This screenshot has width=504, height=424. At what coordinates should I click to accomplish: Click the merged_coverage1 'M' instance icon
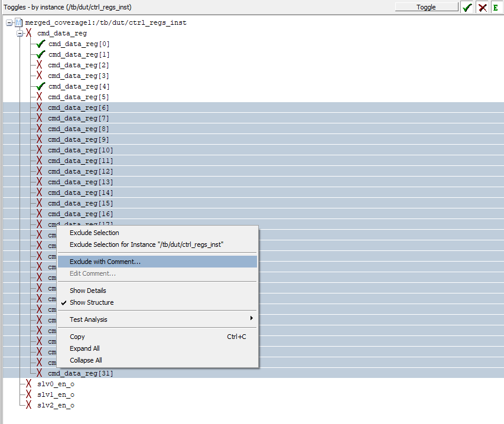coord(18,22)
